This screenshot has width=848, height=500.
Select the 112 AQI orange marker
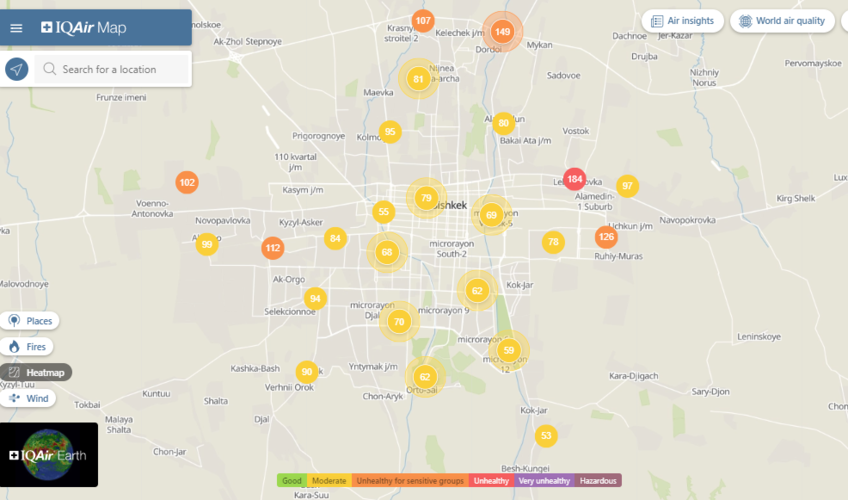272,248
